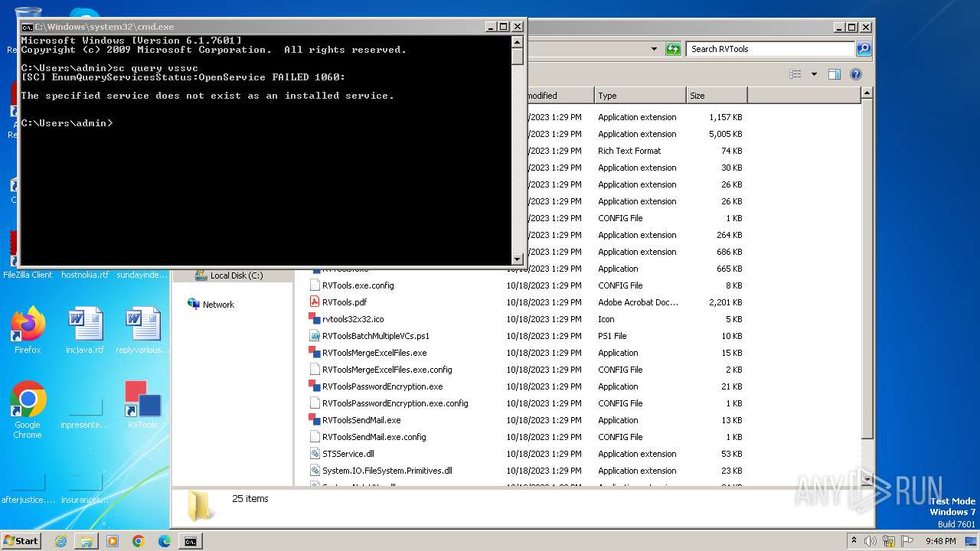Click the Start button
Screen dimensions: 980x551
(21, 540)
